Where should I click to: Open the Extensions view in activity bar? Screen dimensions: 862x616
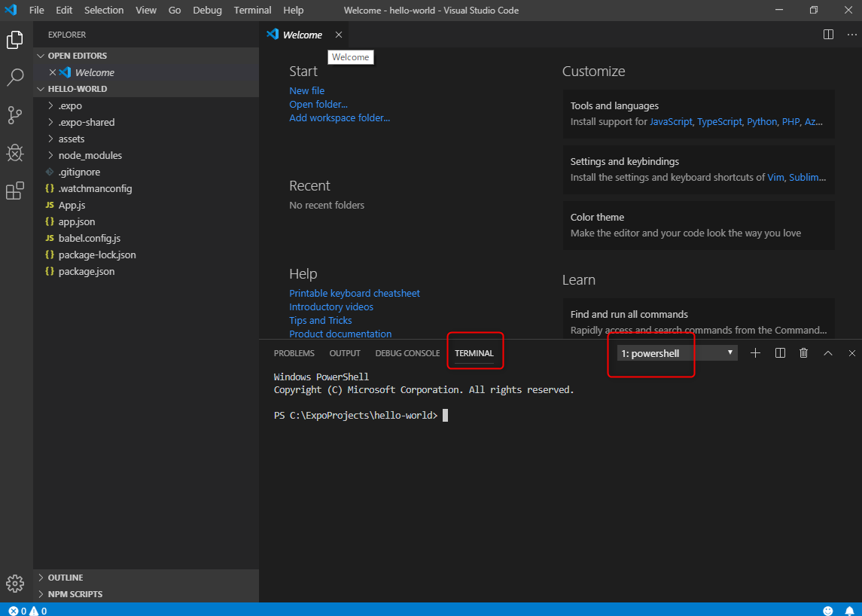pos(15,191)
